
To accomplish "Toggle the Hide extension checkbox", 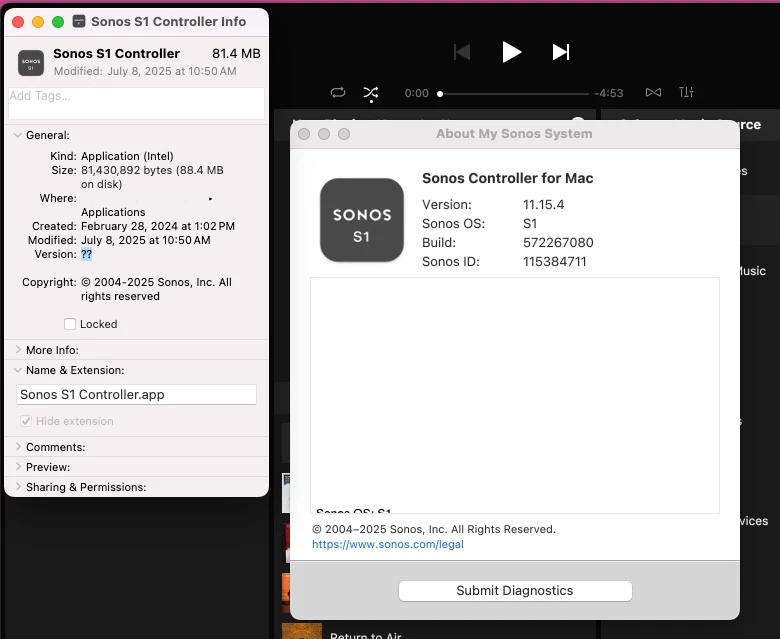I will tap(26, 421).
